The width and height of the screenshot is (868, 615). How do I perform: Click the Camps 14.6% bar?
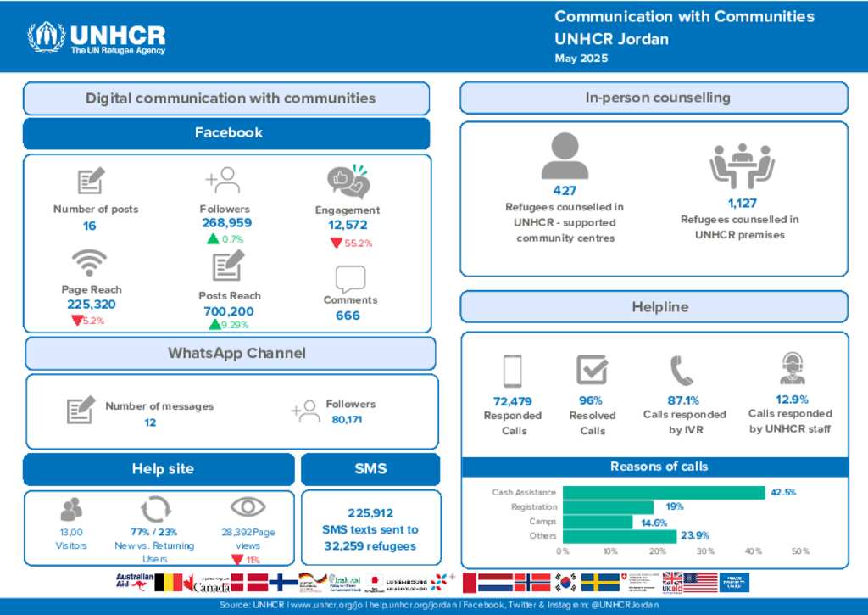(x=598, y=522)
